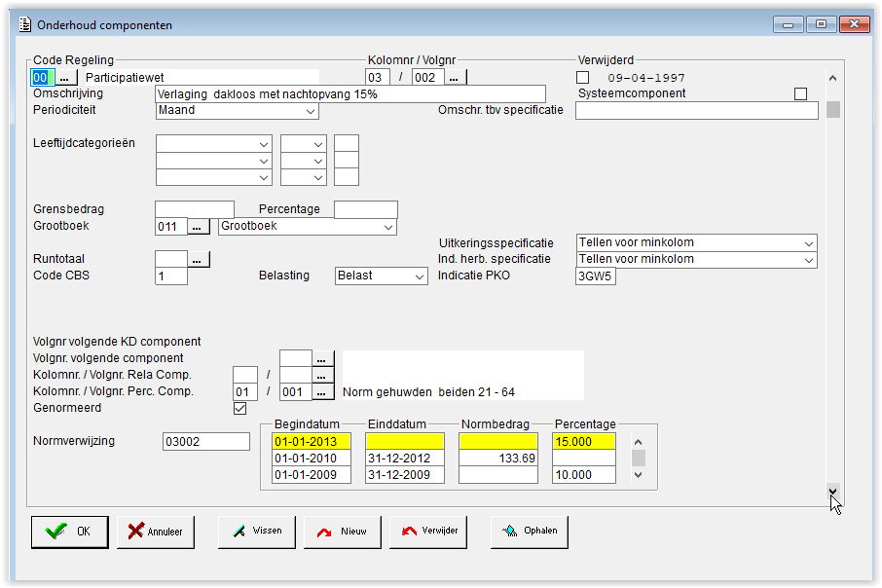The height and width of the screenshot is (588, 882).
Task: Close the Onderhoud componenten window
Action: coord(855,24)
